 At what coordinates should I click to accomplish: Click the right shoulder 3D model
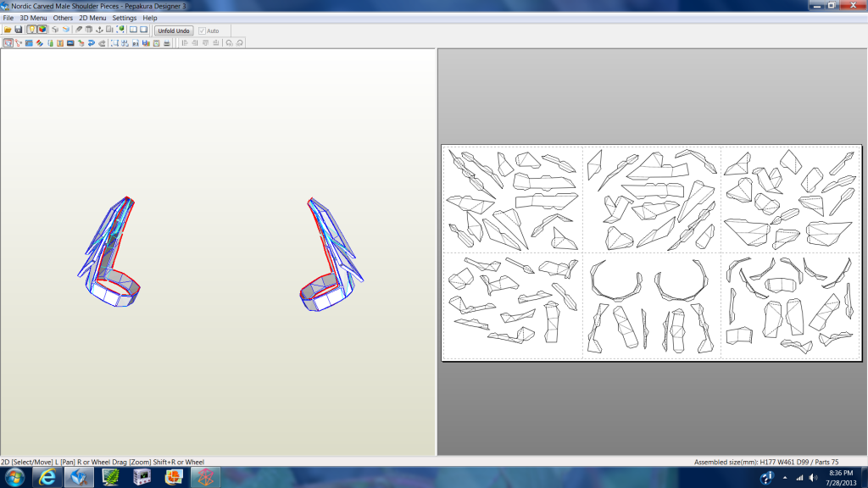(x=331, y=254)
